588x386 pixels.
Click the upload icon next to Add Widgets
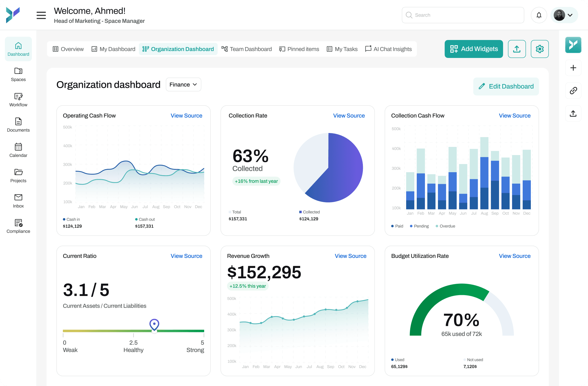517,49
